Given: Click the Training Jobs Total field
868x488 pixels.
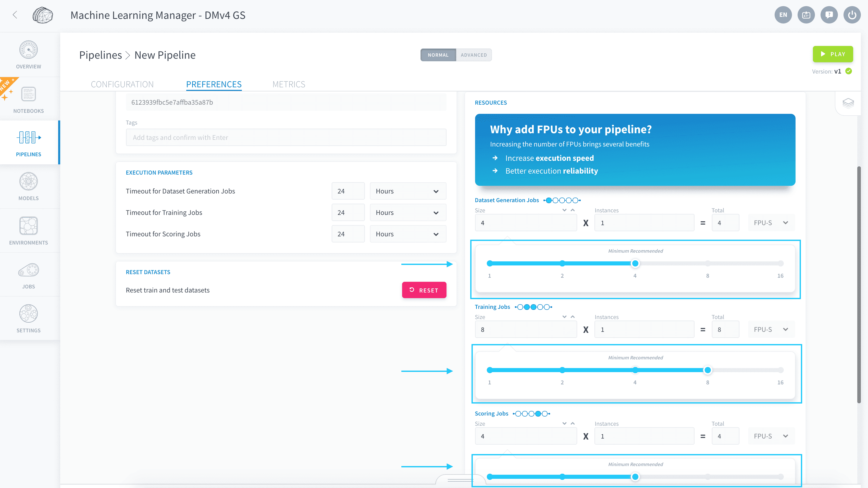Looking at the screenshot, I should click(x=725, y=330).
